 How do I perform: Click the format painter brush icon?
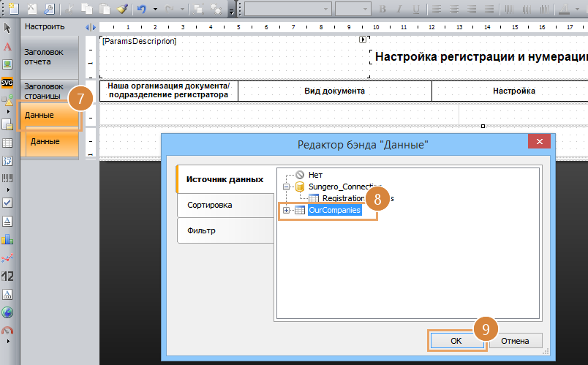pos(121,10)
